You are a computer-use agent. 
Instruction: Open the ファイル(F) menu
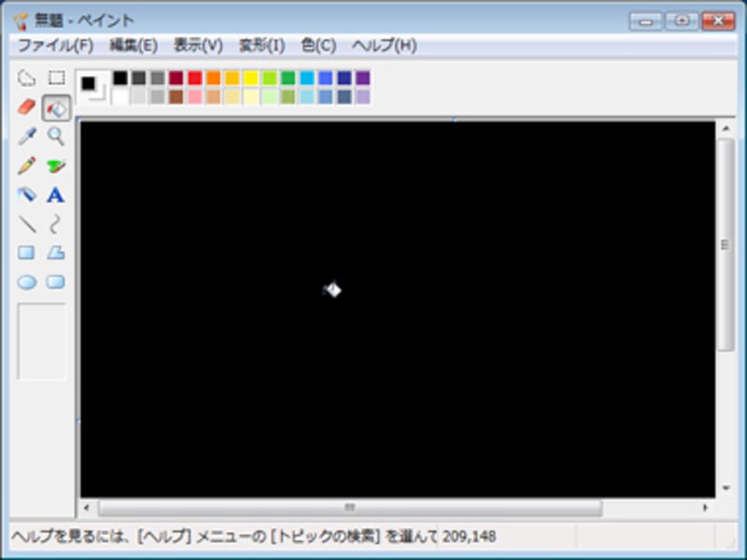55,46
